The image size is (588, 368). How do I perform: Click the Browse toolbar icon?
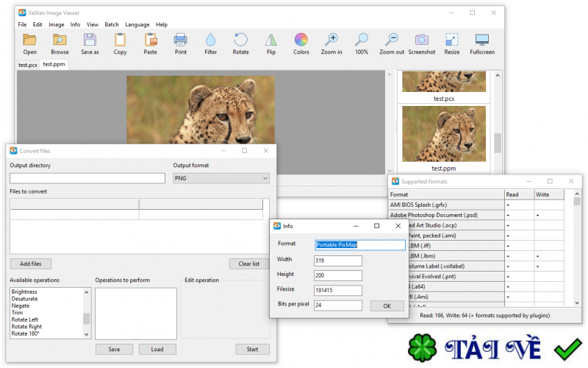(60, 40)
